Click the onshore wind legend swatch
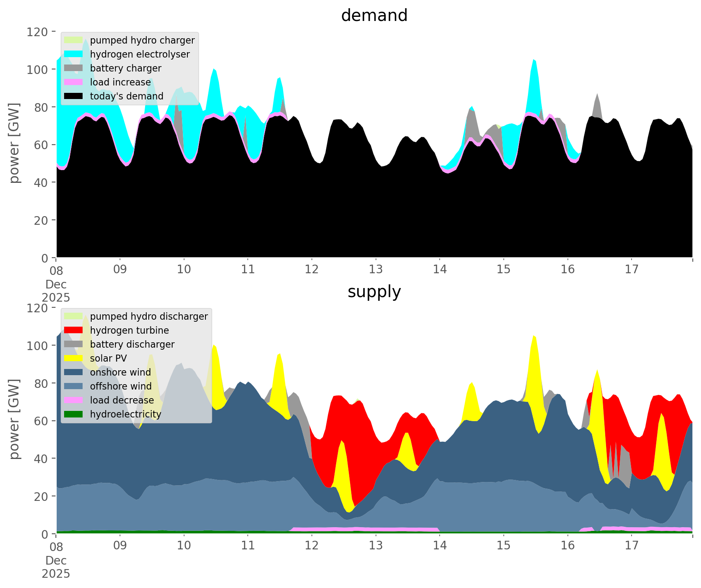The width and height of the screenshot is (701, 588). point(74,372)
